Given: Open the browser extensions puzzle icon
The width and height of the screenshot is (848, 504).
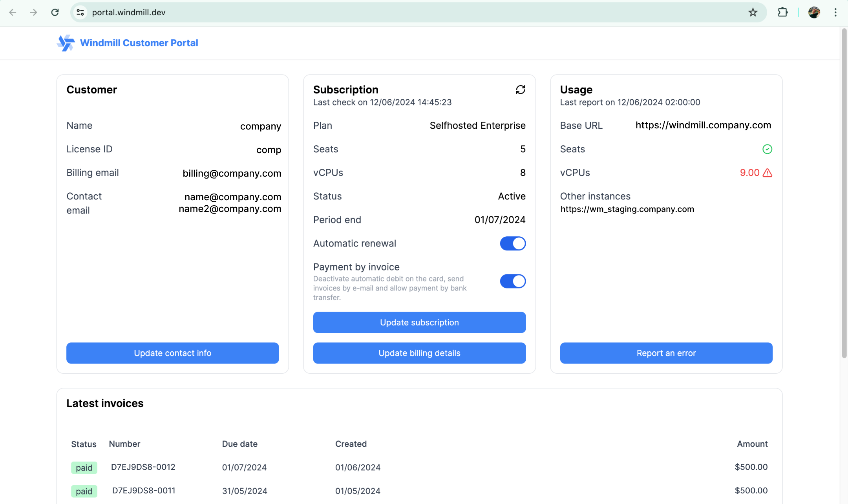Looking at the screenshot, I should [x=782, y=13].
